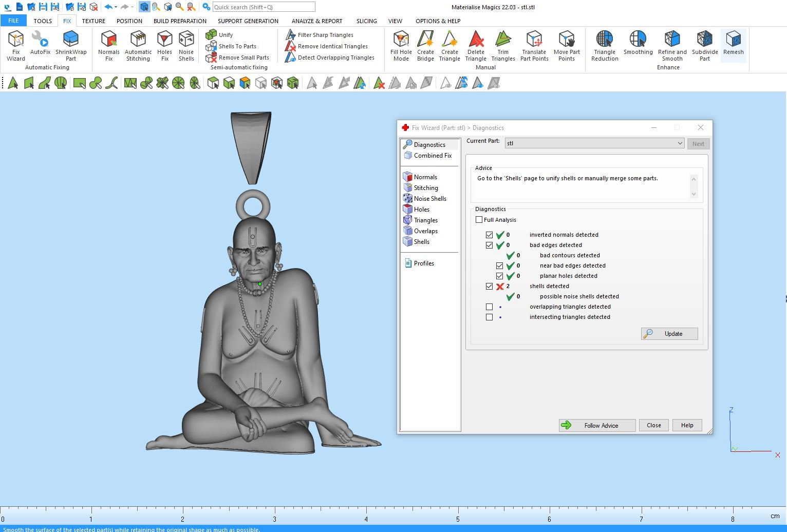The image size is (787, 532).
Task: Open the Current Part dropdown
Action: pos(680,143)
